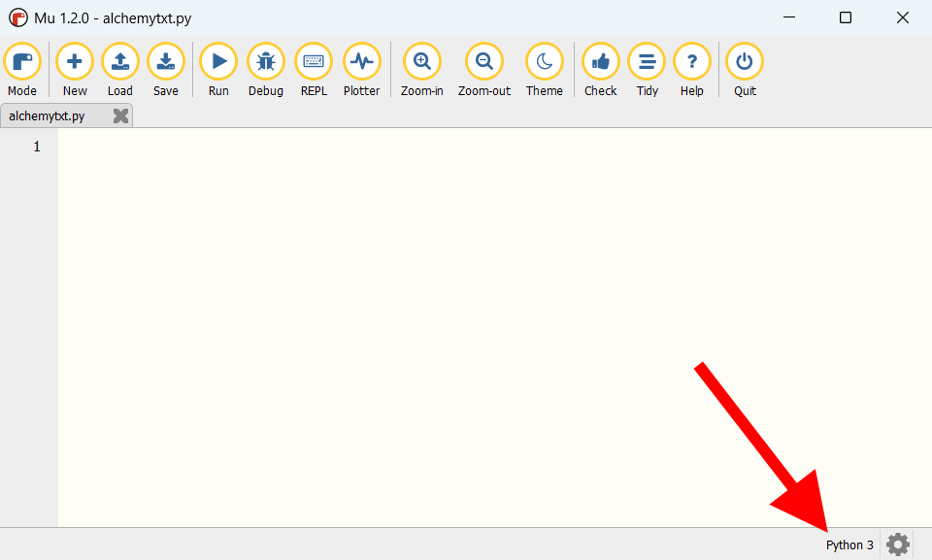Tidy the code formatting
Screen dimensions: 932x560
(647, 62)
